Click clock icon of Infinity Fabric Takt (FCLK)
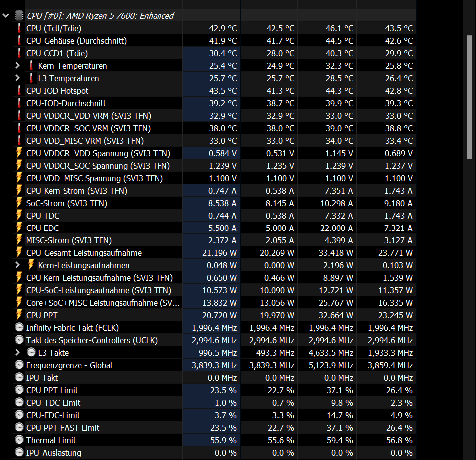The image size is (476, 460). [x=19, y=327]
